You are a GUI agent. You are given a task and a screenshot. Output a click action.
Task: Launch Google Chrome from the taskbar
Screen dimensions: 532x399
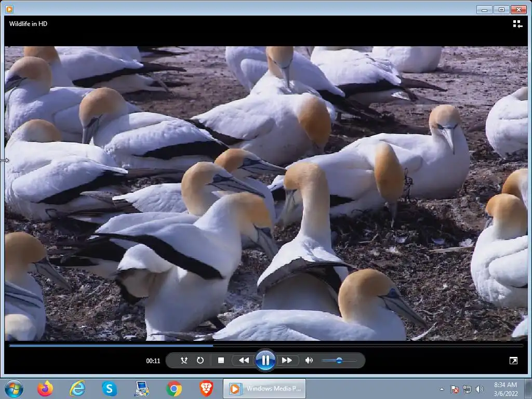[174, 389]
